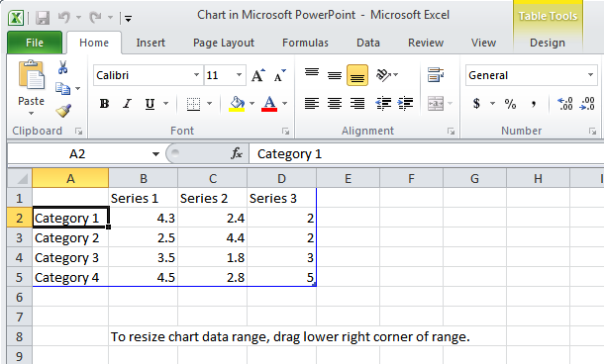This screenshot has height=364, width=604.
Task: Open the File tab
Action: tap(35, 43)
